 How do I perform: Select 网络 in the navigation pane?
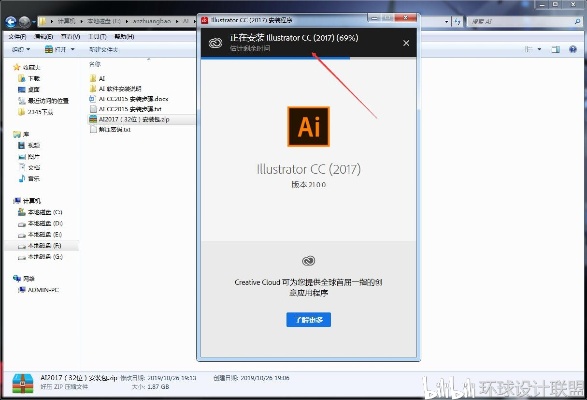(24, 278)
